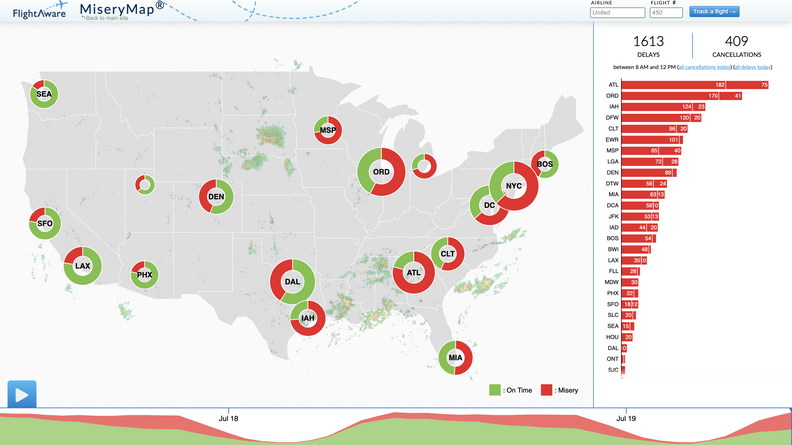792x445 pixels.
Task: Select the EWR bar in delays chart
Action: [652, 140]
